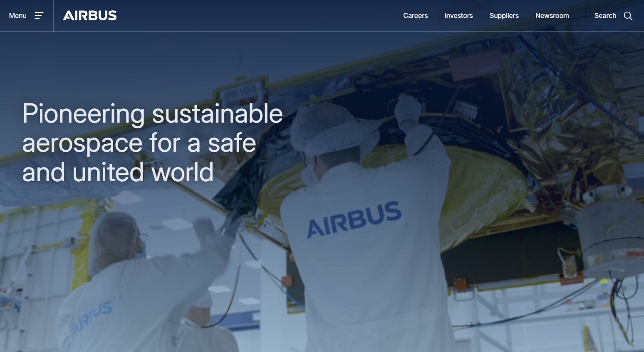Visit the Newsroom
Image resolution: width=644 pixels, height=352 pixels.
(x=552, y=15)
